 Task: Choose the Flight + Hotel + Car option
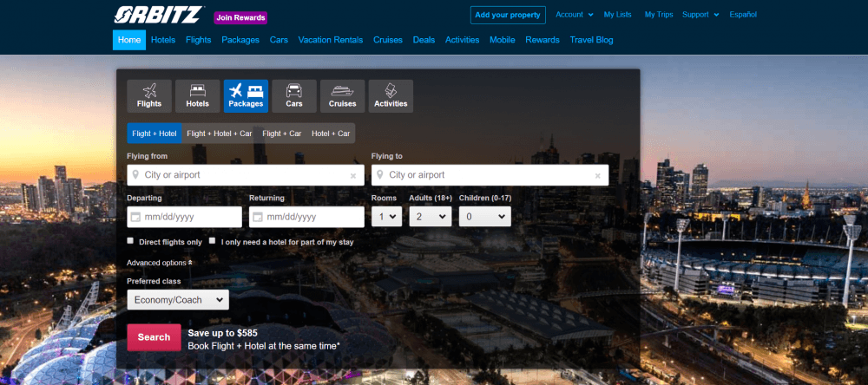pos(220,134)
